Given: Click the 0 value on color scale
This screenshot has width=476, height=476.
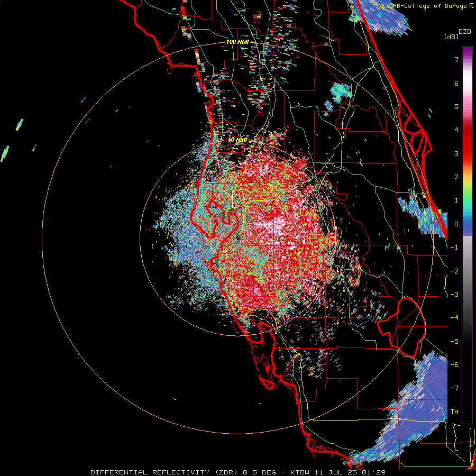Looking at the screenshot, I should click(456, 224).
